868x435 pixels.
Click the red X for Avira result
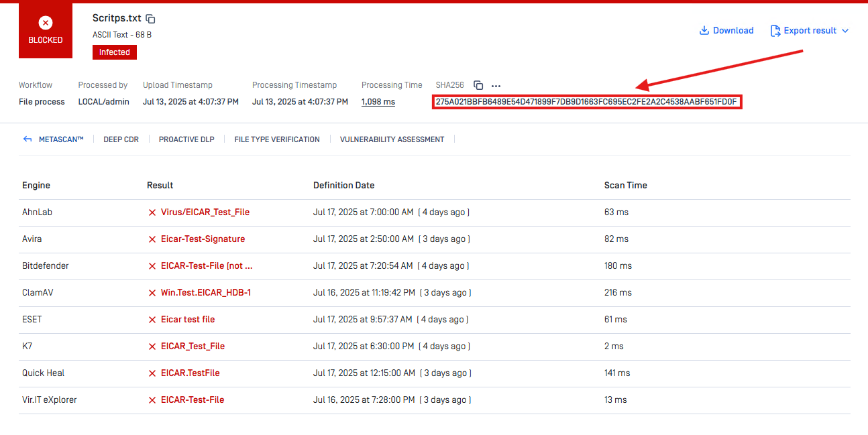point(152,239)
